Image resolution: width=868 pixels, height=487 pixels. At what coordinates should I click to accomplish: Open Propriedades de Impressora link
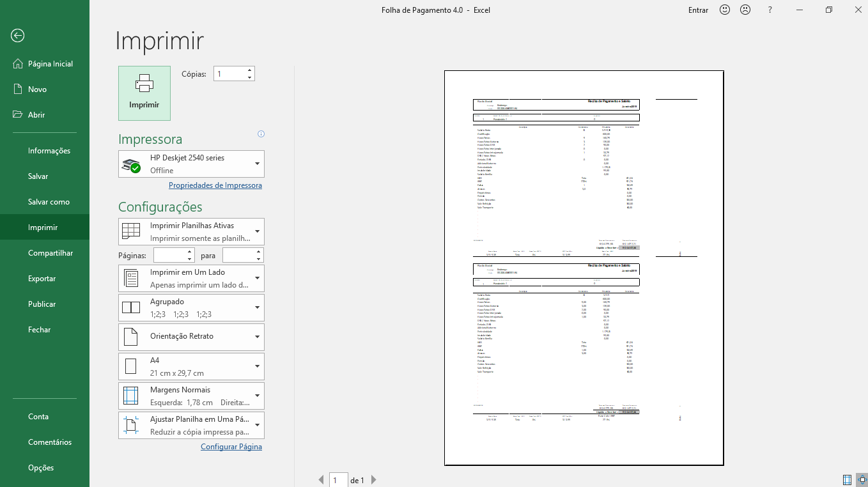[215, 185]
